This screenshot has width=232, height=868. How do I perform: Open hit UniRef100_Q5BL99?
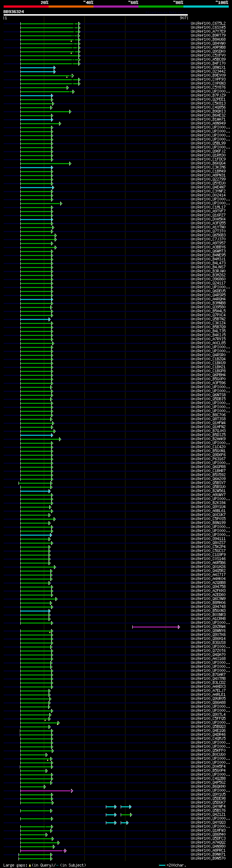(x=208, y=143)
